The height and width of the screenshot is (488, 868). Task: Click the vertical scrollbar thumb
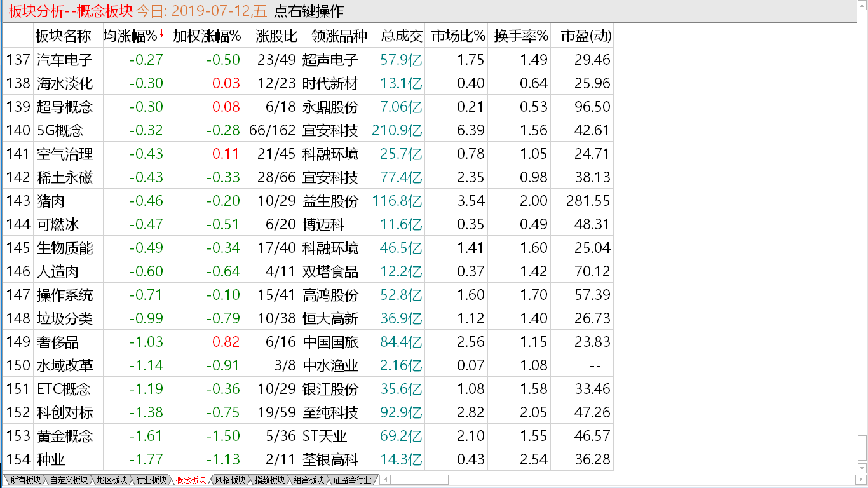pyautogui.click(x=862, y=448)
